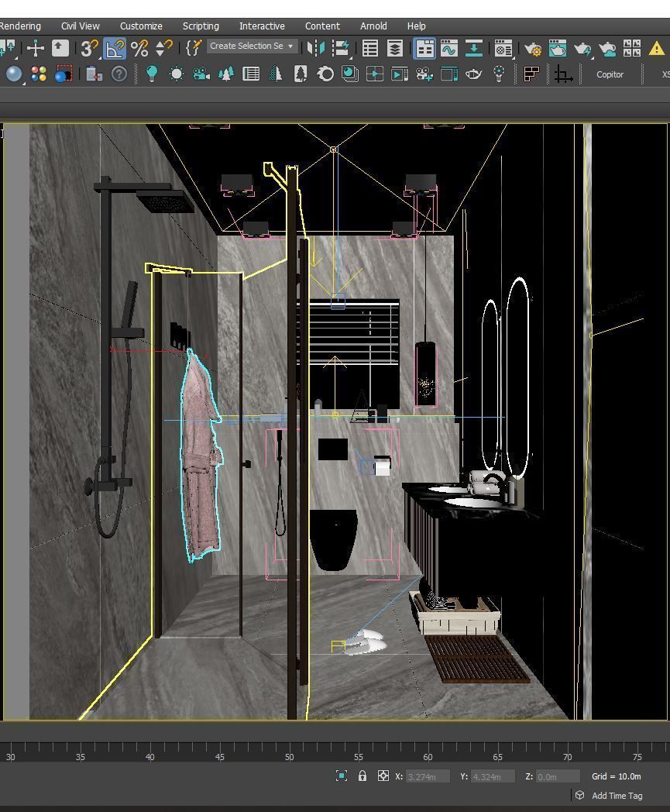Toggle the 3D Snaps button

[x=89, y=49]
